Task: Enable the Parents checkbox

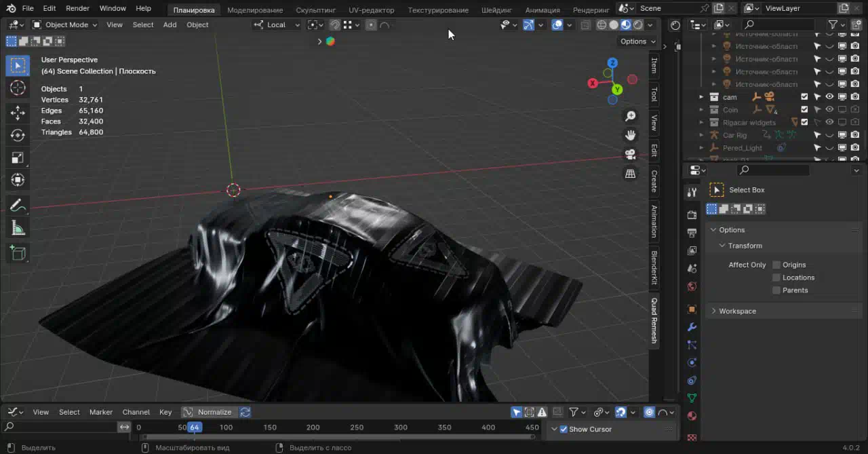Action: click(776, 290)
